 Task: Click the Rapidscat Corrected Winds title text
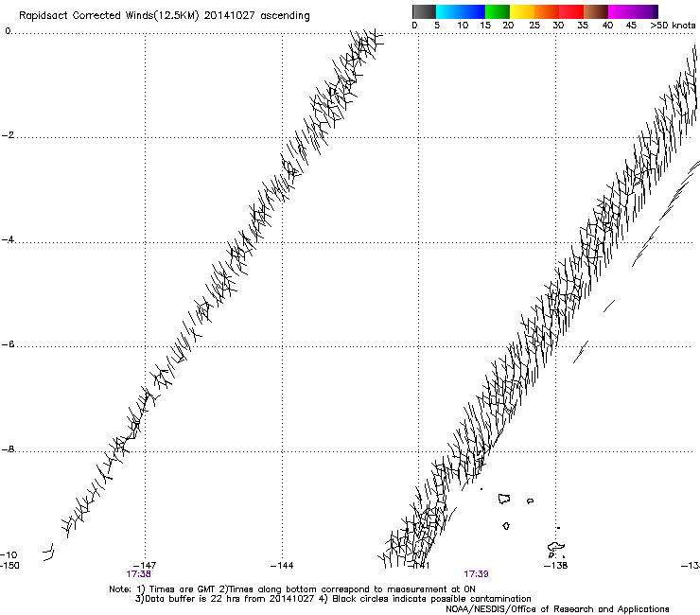pyautogui.click(x=165, y=16)
